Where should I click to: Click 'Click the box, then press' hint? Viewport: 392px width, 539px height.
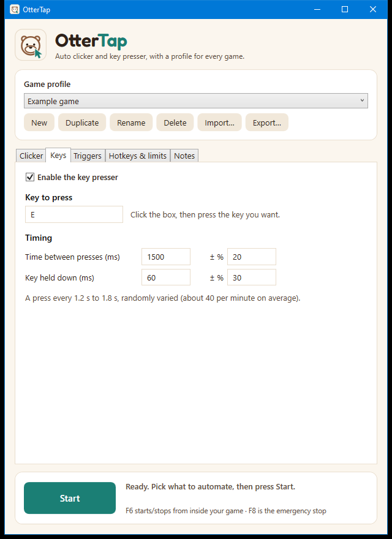point(205,215)
